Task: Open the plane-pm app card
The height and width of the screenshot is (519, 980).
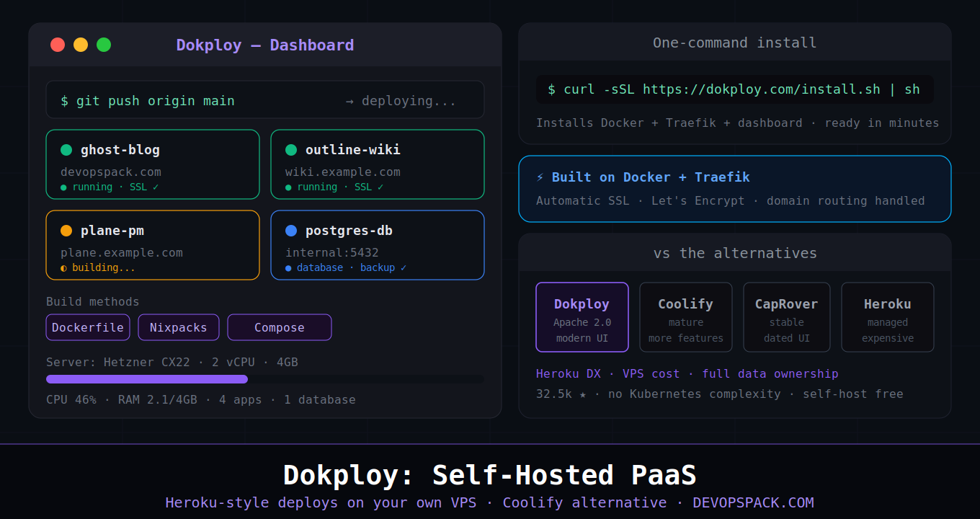Action: click(153, 245)
